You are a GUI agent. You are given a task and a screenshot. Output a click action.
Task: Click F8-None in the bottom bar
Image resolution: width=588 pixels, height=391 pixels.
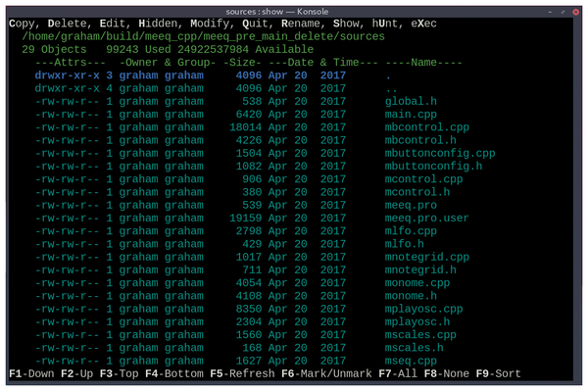(446, 373)
